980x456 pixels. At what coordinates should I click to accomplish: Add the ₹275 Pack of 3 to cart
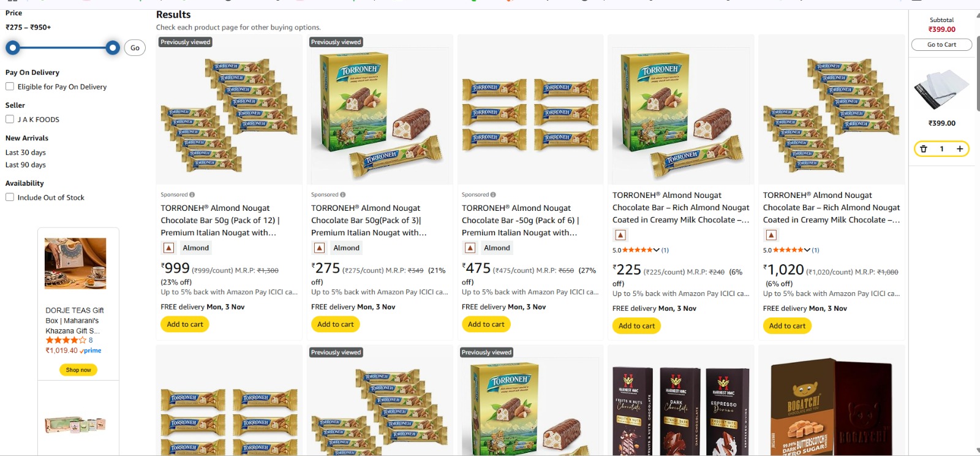point(336,324)
